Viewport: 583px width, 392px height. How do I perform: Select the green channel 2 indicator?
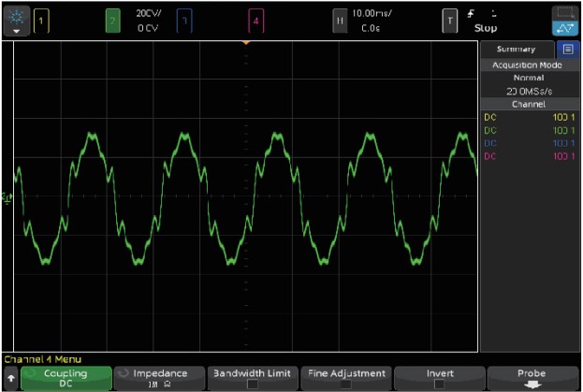[113, 20]
